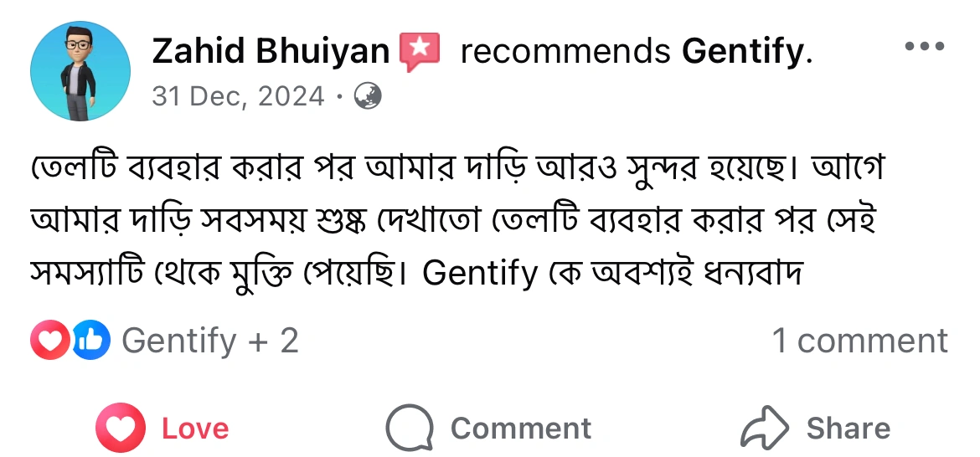Screen dimensions: 980x457
Task: Open the Gentify page link in header
Action: click(x=742, y=54)
